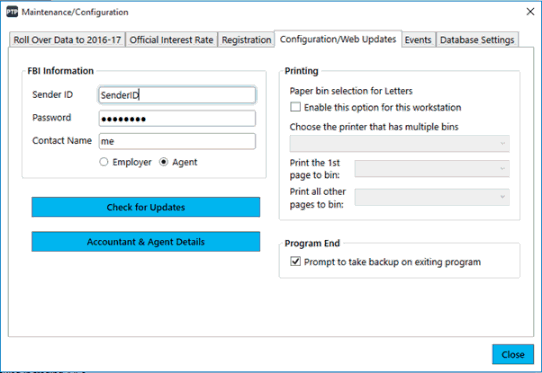Click the Program End group heading

[x=312, y=243]
